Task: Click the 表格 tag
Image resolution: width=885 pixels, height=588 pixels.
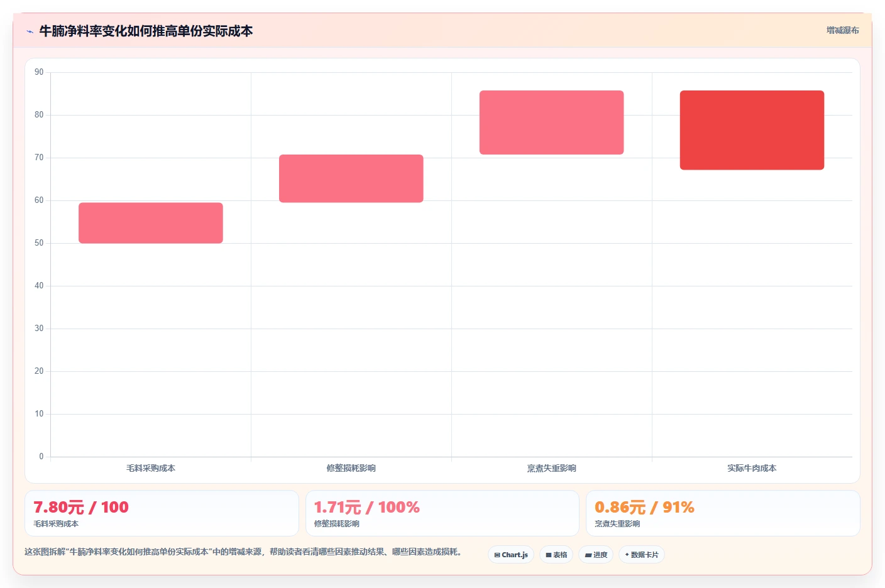Action: click(556, 555)
